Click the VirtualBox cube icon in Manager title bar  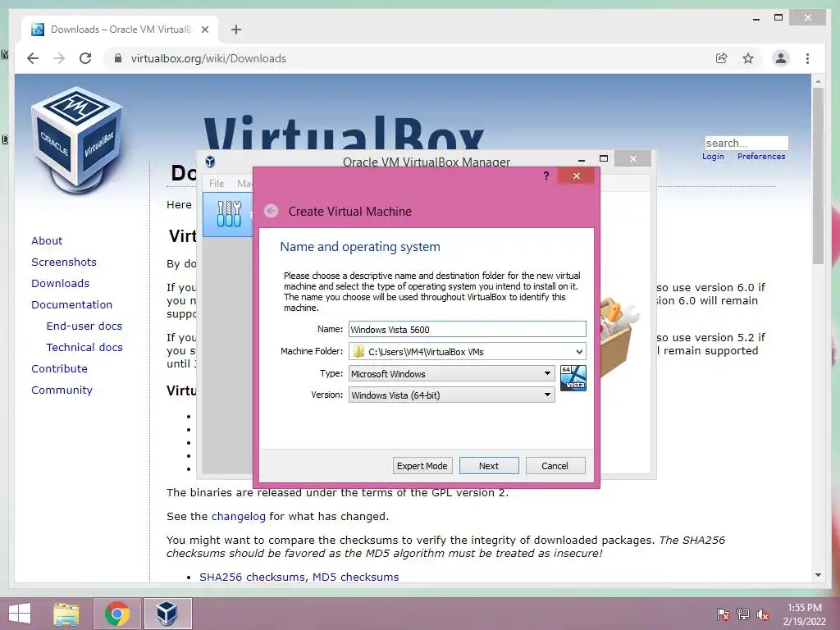click(x=210, y=162)
